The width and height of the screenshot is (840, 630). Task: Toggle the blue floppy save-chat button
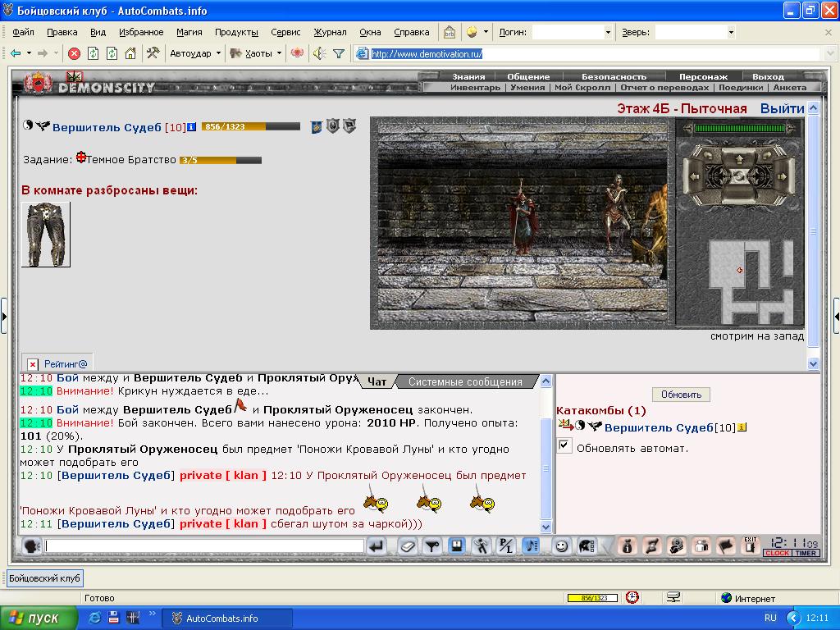pos(456,546)
